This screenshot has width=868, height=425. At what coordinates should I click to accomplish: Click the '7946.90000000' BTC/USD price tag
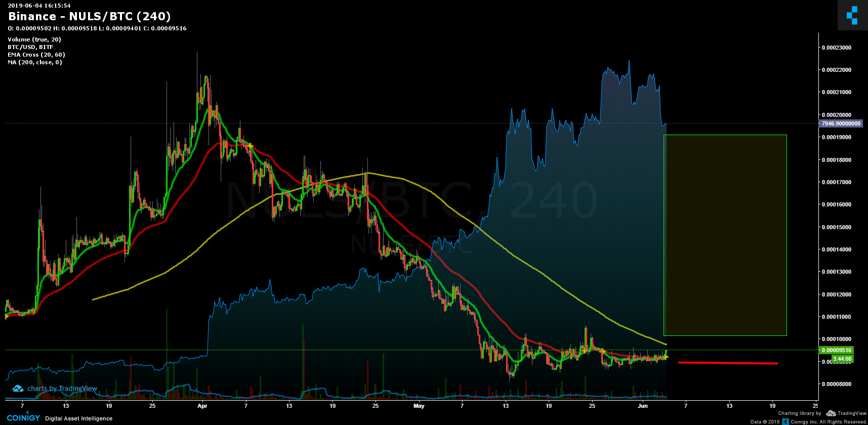point(841,123)
